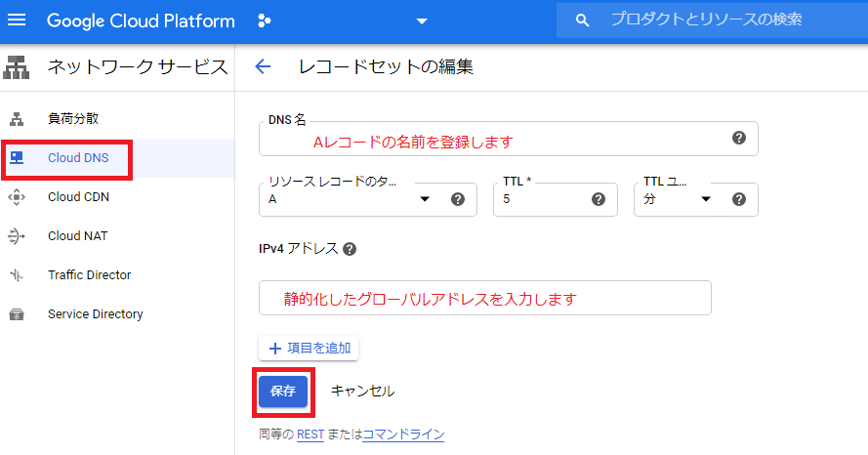Show help for resource record type
The height and width of the screenshot is (455, 868).
457,199
